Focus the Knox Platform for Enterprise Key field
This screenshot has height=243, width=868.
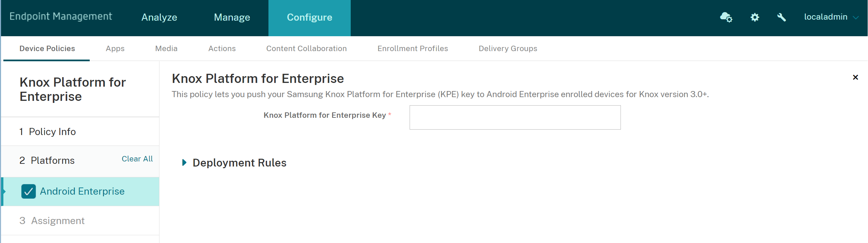pos(515,117)
